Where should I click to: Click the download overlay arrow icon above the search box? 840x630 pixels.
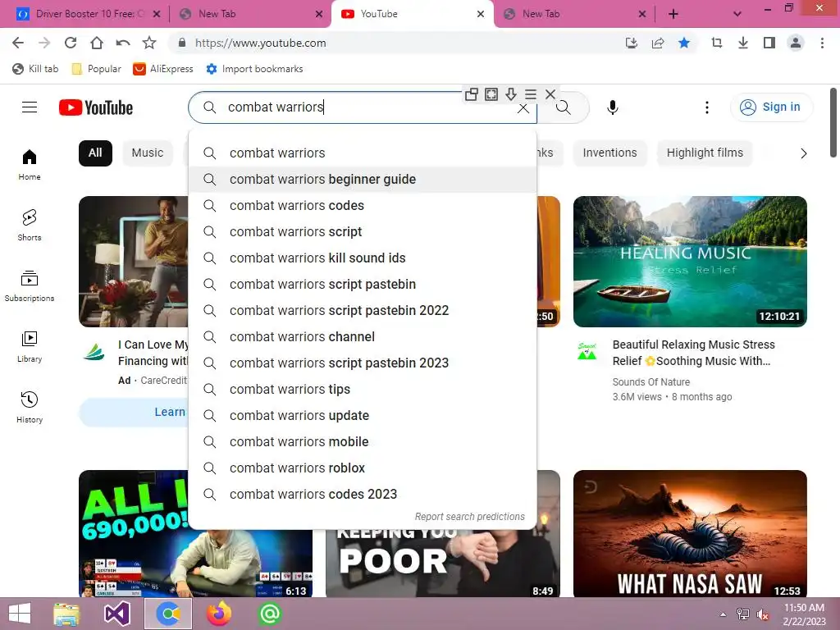click(511, 94)
